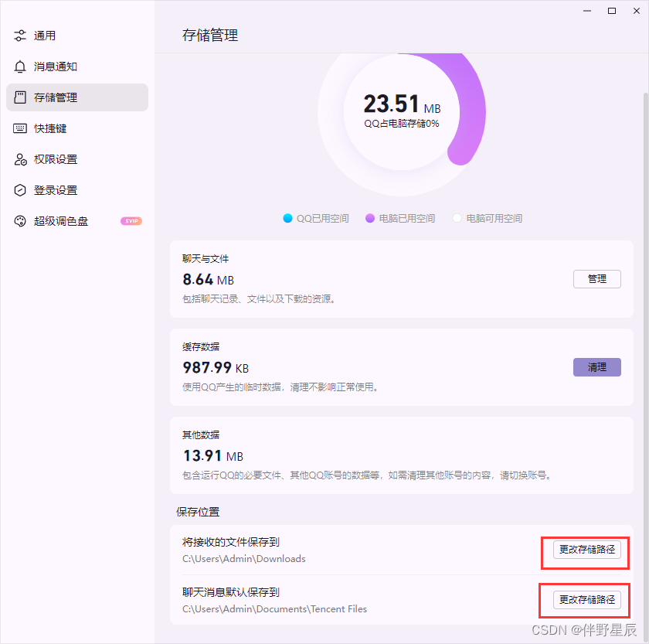Click the 清理 cache button

pyautogui.click(x=596, y=367)
